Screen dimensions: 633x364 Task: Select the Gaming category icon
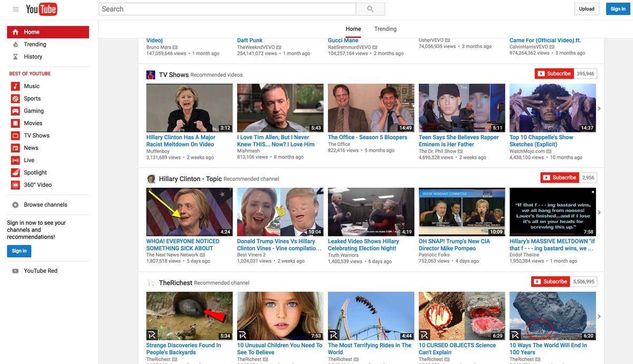coord(15,111)
